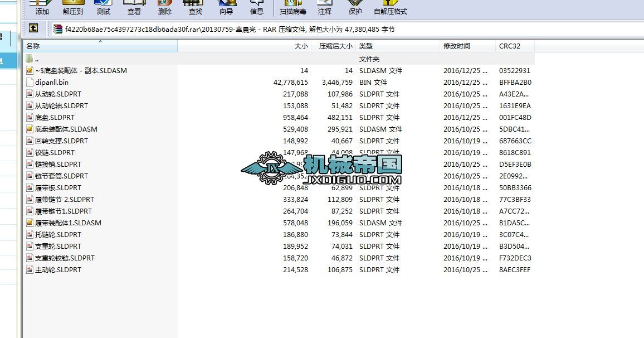Click the part icon of 从动轮.SLDPRT
644x338 pixels.
(29, 94)
